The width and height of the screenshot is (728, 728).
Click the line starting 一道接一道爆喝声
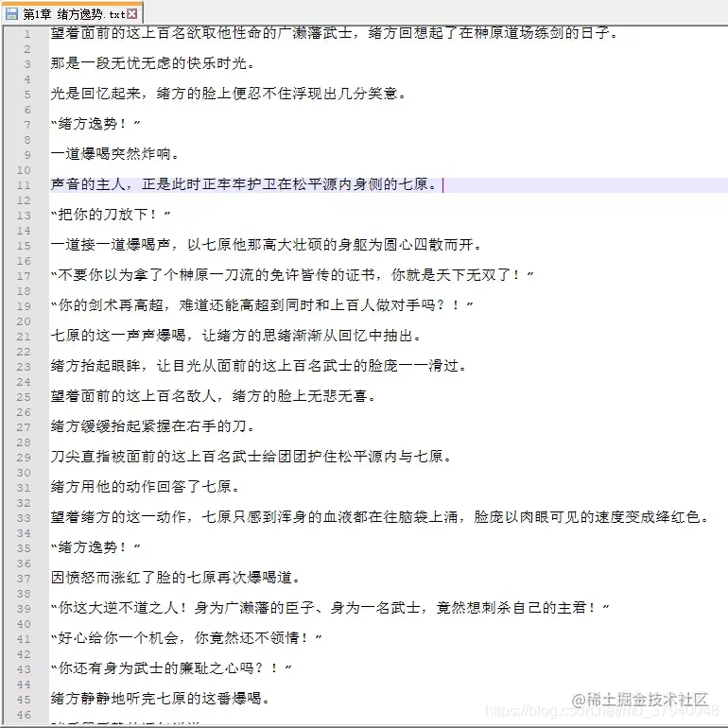pos(266,245)
